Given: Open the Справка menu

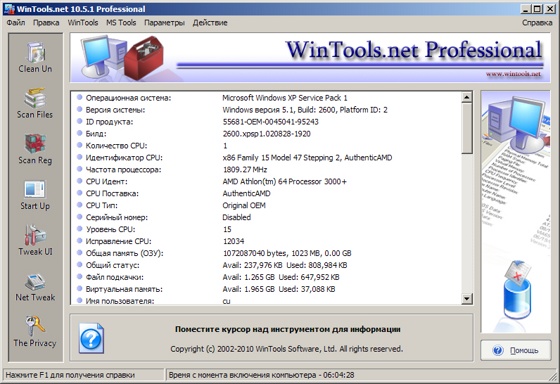Looking at the screenshot, I should pyautogui.click(x=537, y=23).
